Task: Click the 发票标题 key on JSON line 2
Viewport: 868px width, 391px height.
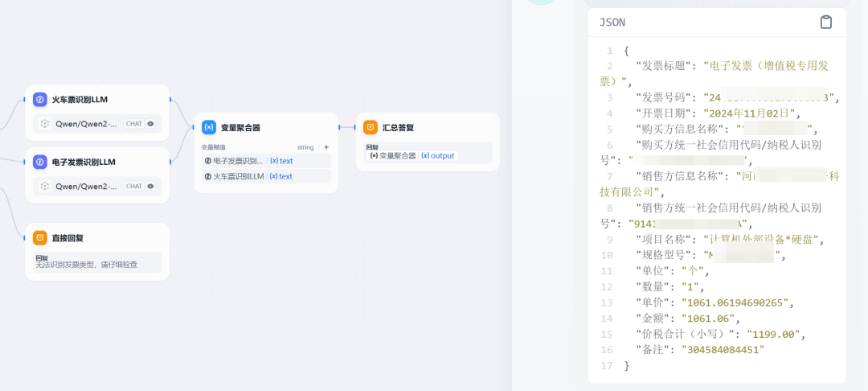Action: tap(665, 67)
